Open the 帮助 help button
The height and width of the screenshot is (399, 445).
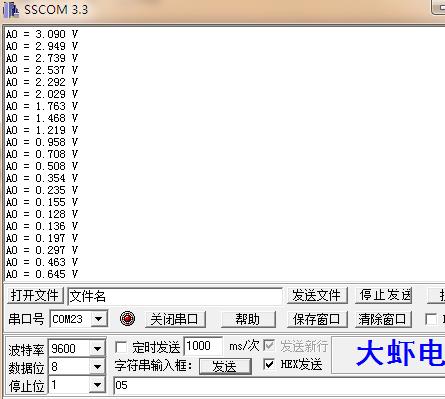point(248,319)
